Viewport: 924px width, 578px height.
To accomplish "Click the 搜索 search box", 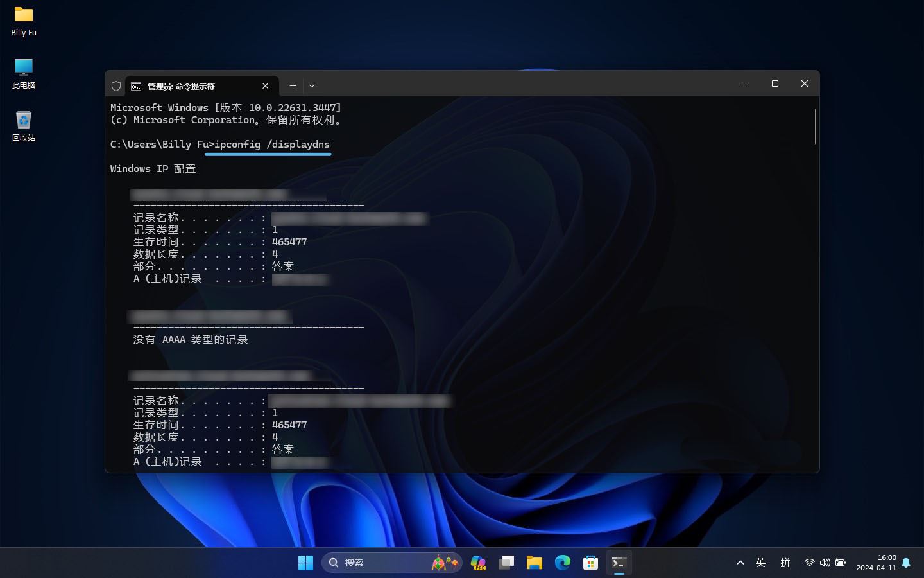I will [385, 563].
